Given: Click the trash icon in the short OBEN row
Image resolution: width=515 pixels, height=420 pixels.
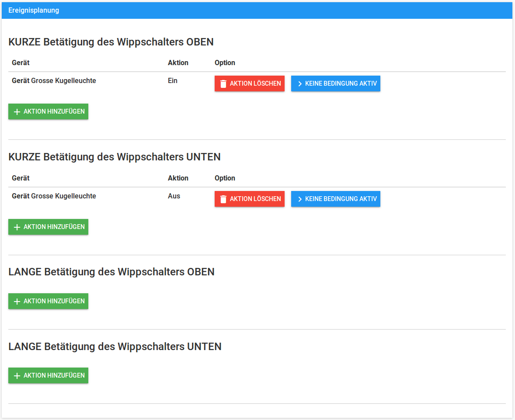Looking at the screenshot, I should (223, 83).
